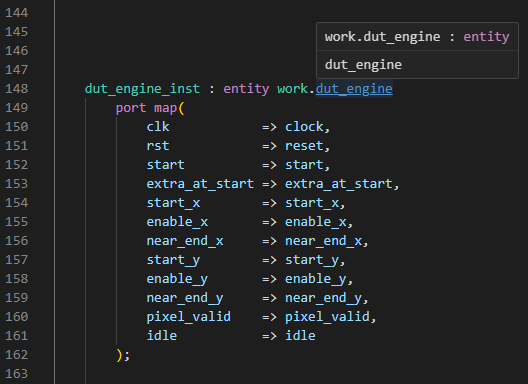Image resolution: width=528 pixels, height=384 pixels.
Task: Click the 'start_y' port name on the left
Action: point(173,260)
